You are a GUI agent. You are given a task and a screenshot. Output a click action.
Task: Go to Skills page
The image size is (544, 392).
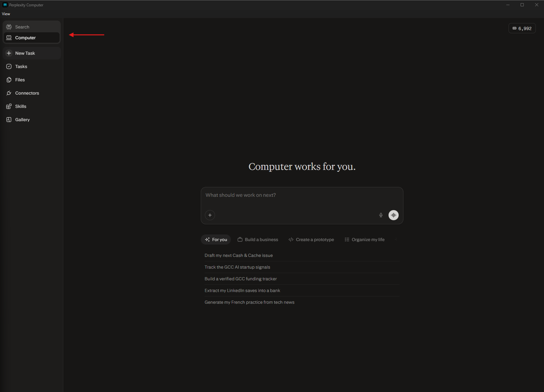(32, 106)
